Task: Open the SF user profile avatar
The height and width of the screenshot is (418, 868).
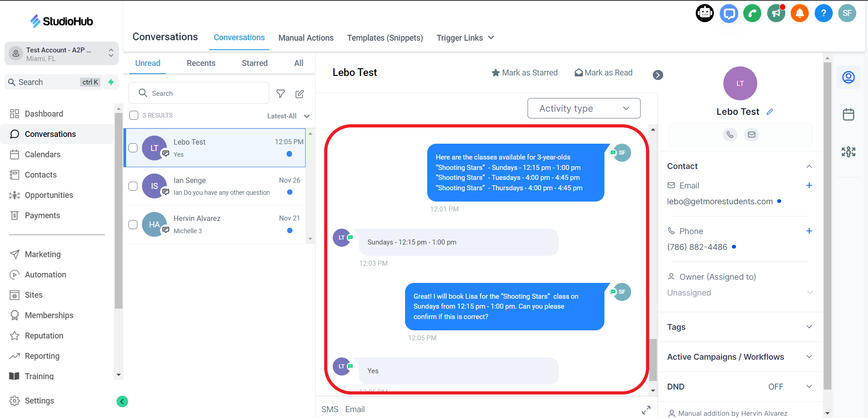Action: point(847,13)
